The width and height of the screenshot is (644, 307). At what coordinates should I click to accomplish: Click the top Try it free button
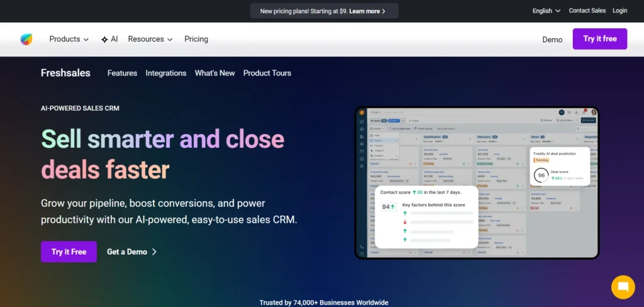click(x=599, y=38)
